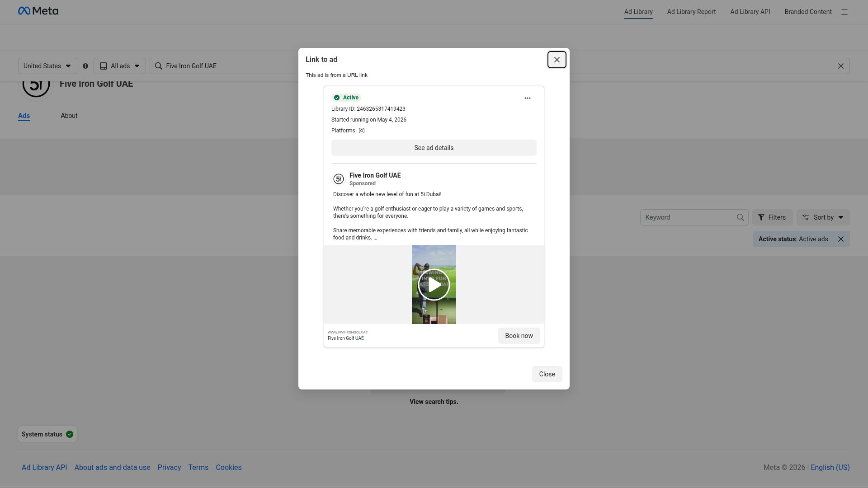Click the search magnifier in main search bar
Screen dimensions: 868x488
tap(159, 66)
